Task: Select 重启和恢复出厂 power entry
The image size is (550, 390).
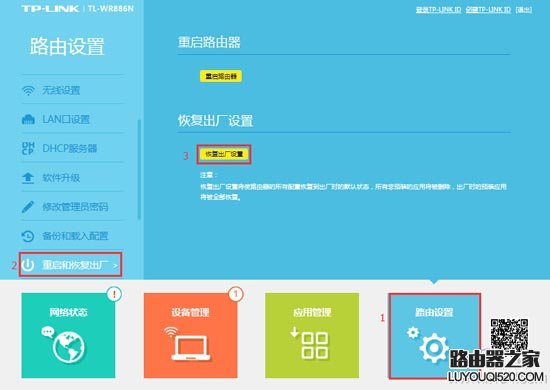Action: tap(71, 265)
